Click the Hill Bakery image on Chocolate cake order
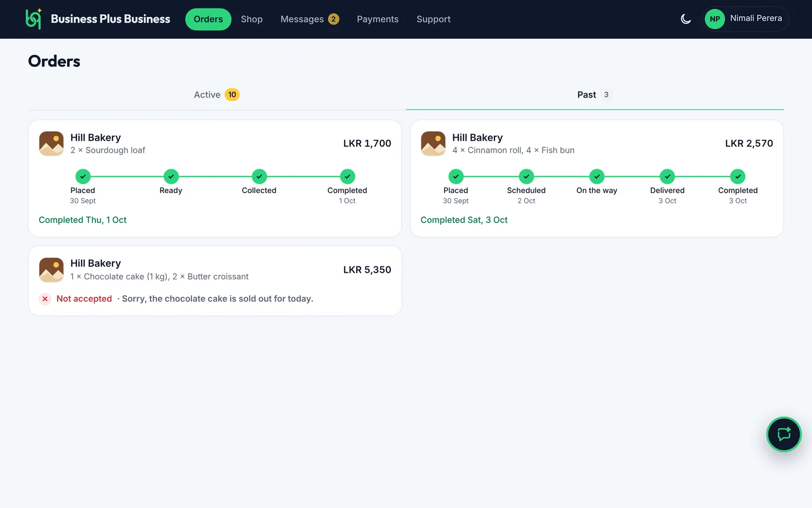This screenshot has width=812, height=508. pyautogui.click(x=51, y=270)
